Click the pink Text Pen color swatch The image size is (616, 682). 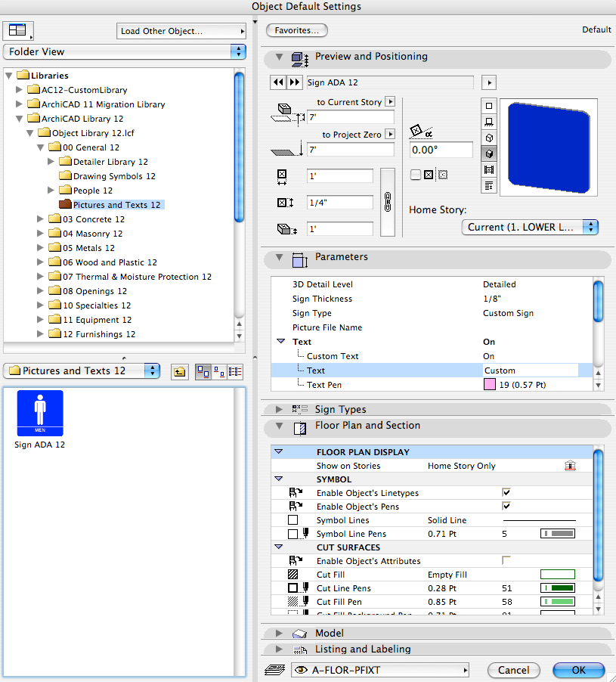(x=490, y=385)
